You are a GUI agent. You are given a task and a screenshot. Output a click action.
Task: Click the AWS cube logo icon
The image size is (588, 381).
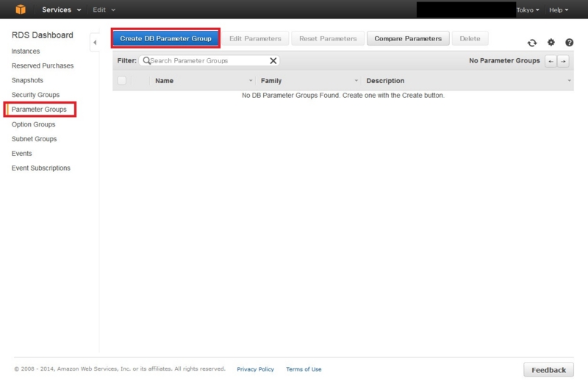coord(21,10)
